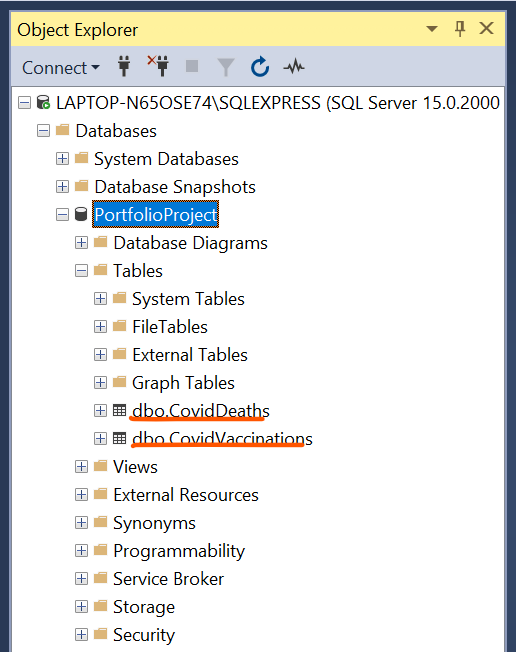Screen dimensions: 516x652
Task: Click the folder icon beside Views
Action: (x=101, y=465)
